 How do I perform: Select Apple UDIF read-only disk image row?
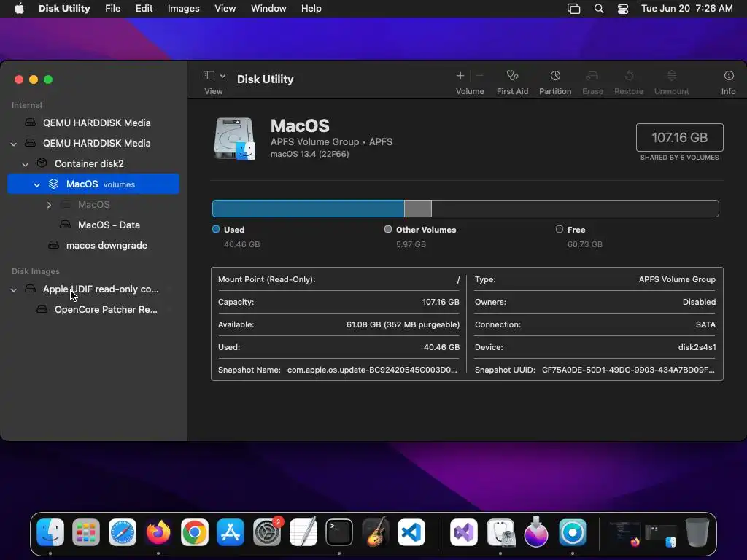tap(101, 289)
